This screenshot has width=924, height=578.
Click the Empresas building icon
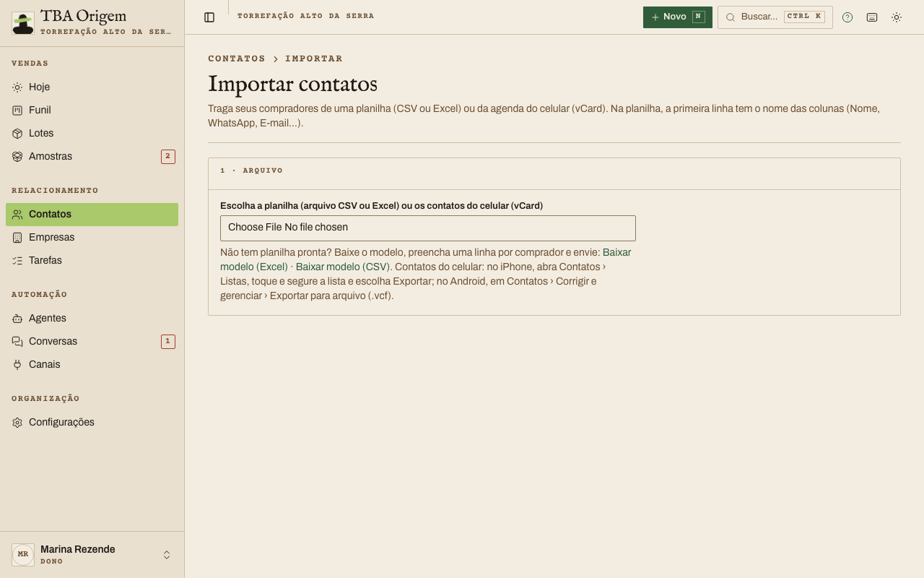(17, 237)
